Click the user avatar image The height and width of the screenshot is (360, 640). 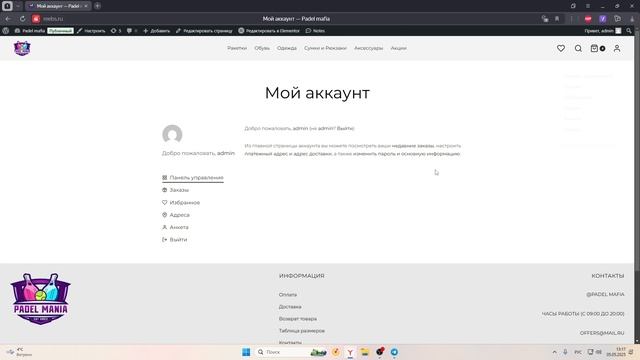pyautogui.click(x=172, y=135)
